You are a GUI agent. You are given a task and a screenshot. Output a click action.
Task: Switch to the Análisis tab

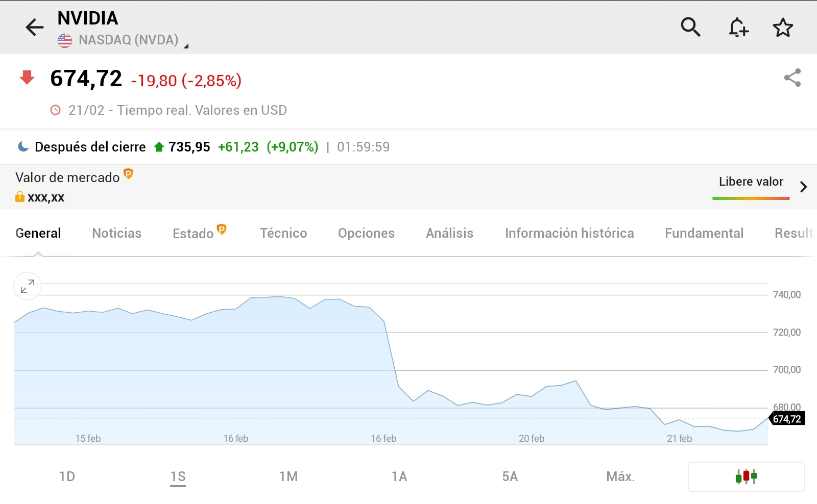tap(449, 233)
